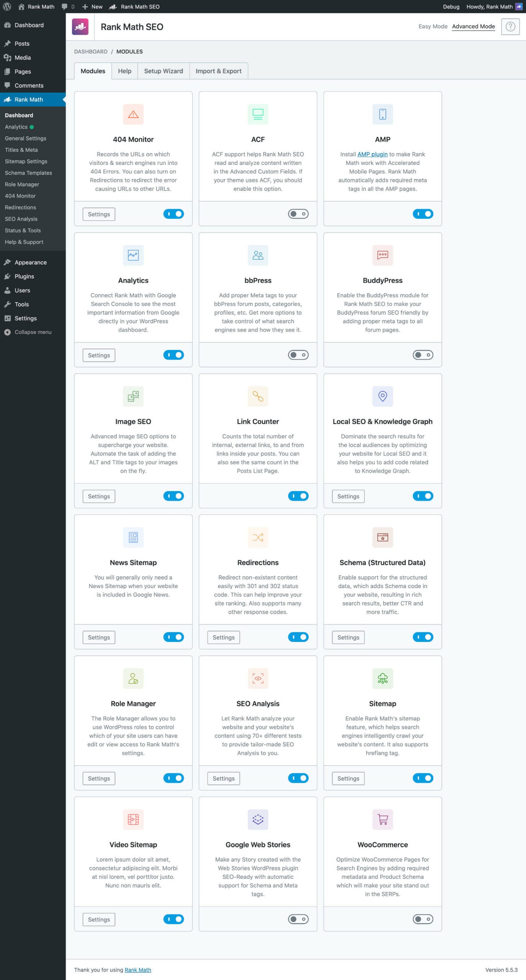Select the Modules tab

(x=93, y=71)
